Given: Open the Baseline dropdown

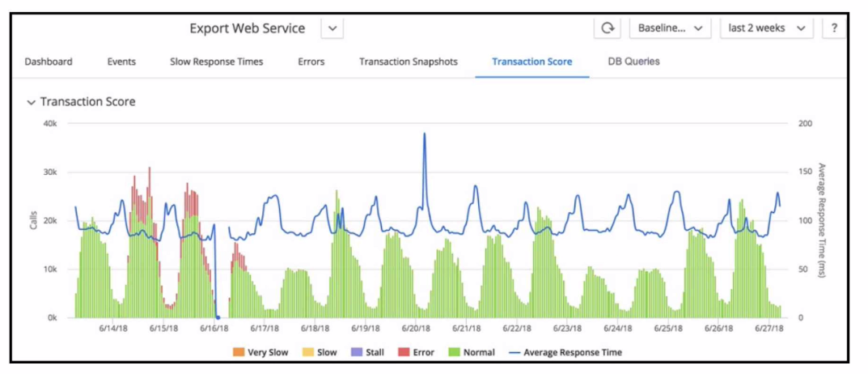Looking at the screenshot, I should [671, 28].
